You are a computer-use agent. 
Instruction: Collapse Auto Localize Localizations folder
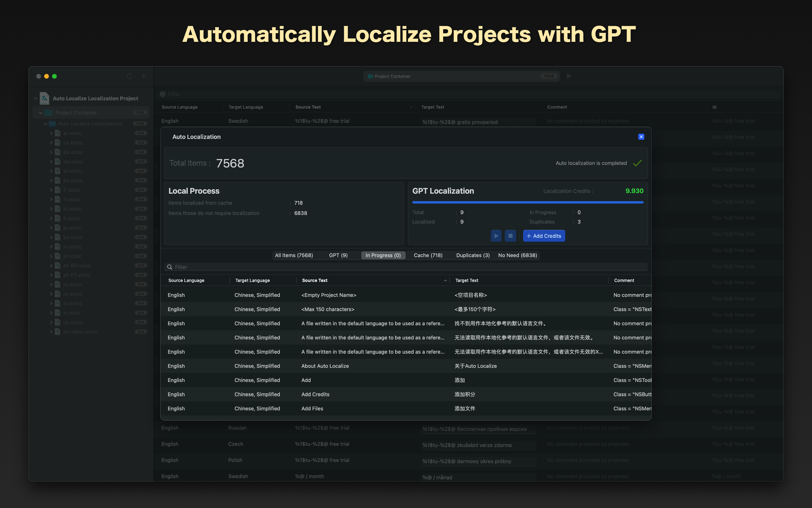[x=46, y=124]
